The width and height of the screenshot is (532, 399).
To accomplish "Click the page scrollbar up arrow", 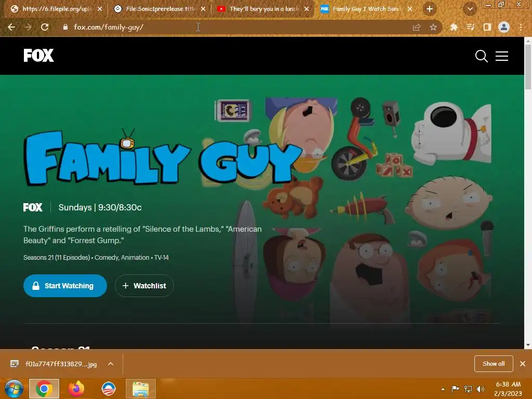I will click(x=528, y=41).
